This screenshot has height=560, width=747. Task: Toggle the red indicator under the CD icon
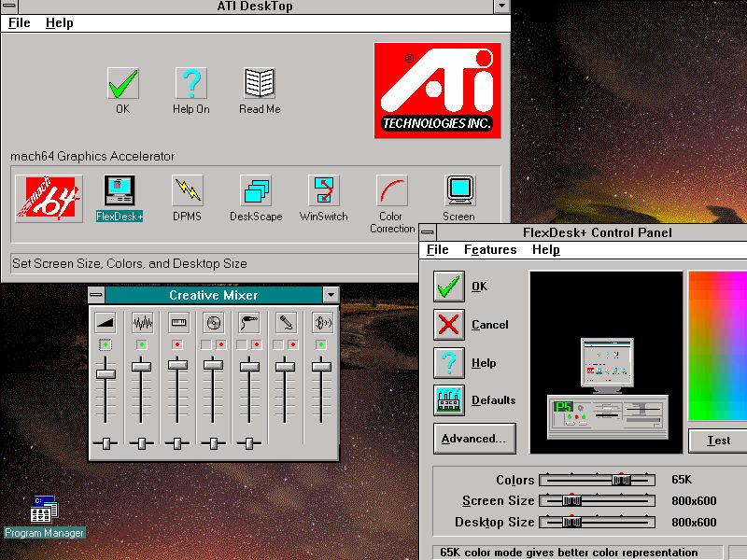220,344
